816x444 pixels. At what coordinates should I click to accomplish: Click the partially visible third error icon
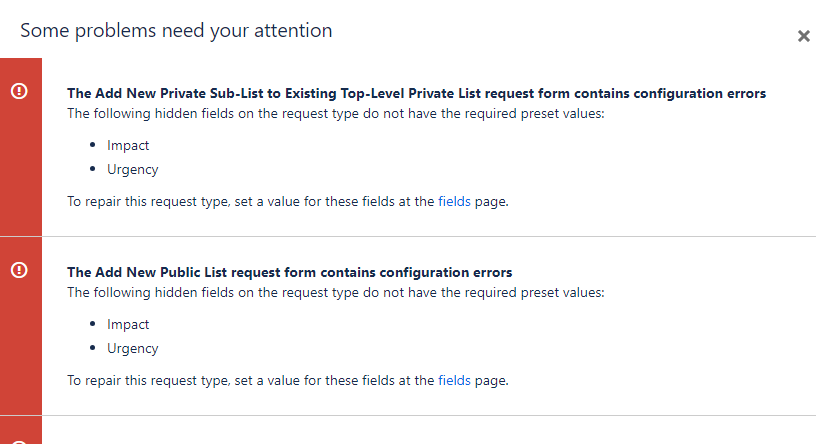point(19,442)
